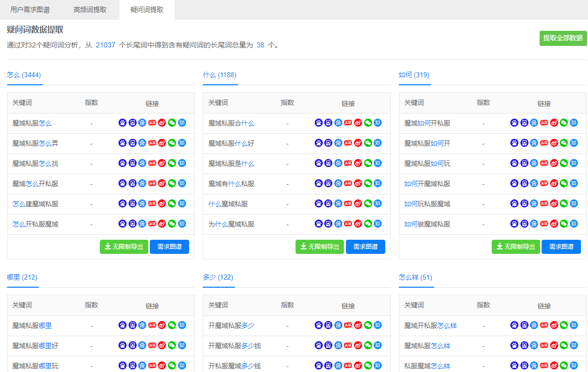Open Baidu paw icon for 魔域私服合什么 row
The image size is (588, 372).
pyautogui.click(x=318, y=123)
